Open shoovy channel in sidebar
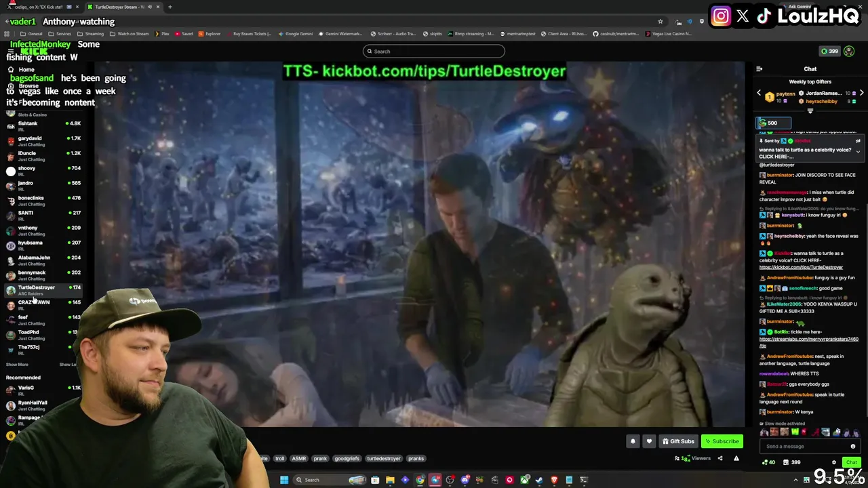The image size is (868, 488). click(x=44, y=171)
